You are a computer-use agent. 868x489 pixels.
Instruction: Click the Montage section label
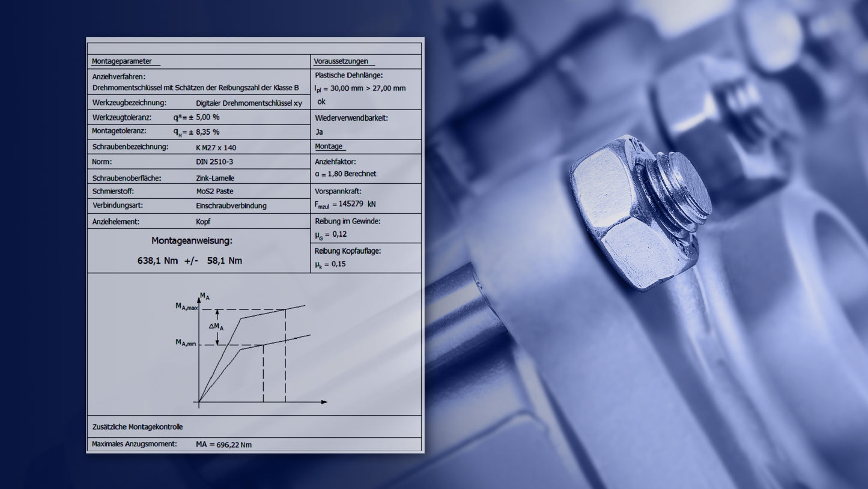[x=327, y=146]
